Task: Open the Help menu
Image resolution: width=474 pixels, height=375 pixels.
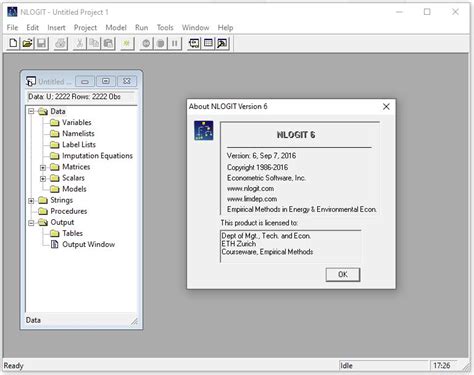Action: (225, 28)
